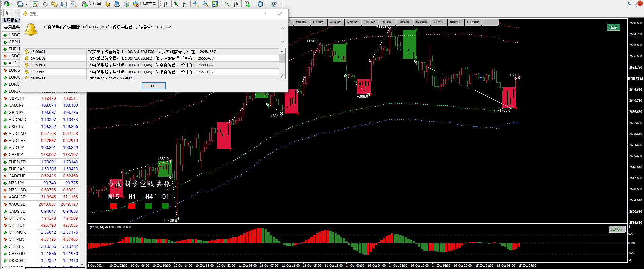The height and width of the screenshot is (269, 644).
Task: Tile chart windows with the grid icon
Action: 215,4
